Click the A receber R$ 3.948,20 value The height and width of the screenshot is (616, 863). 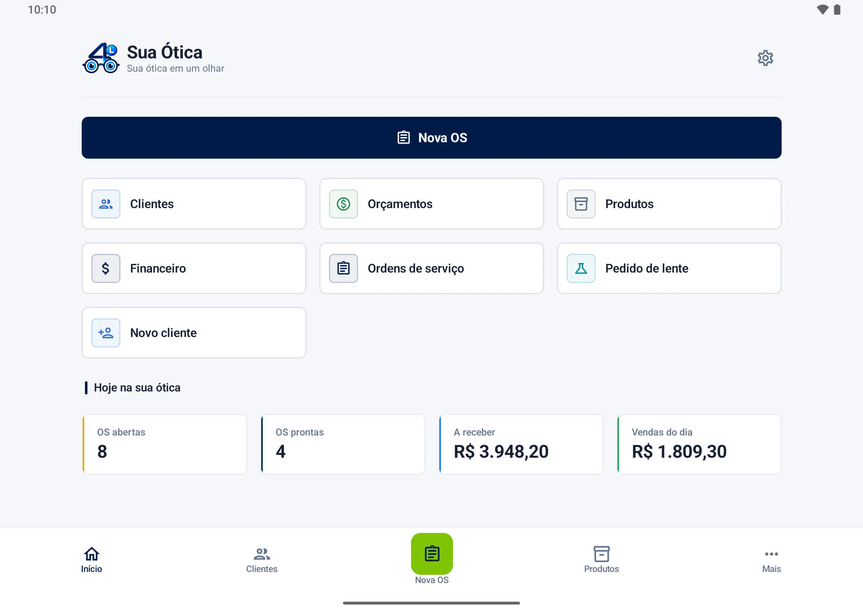(x=501, y=451)
